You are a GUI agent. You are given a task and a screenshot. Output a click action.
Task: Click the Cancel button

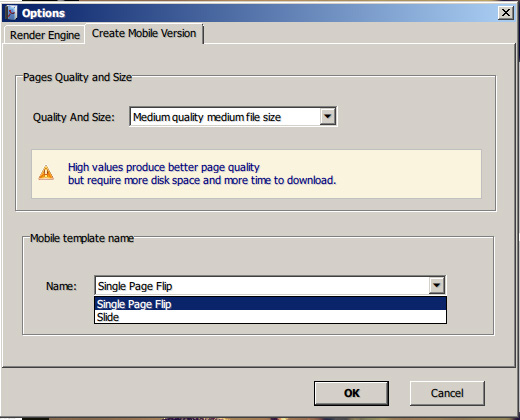447,393
